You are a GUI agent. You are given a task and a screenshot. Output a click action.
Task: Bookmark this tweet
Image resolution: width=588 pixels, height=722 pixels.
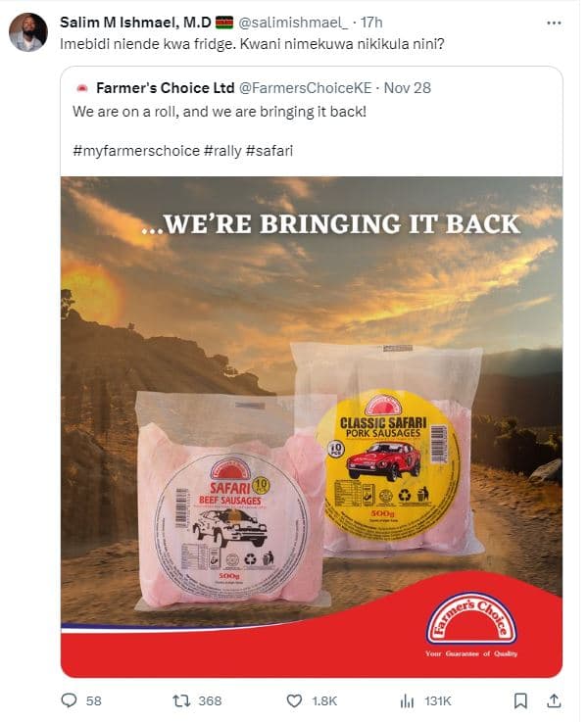coord(520,700)
